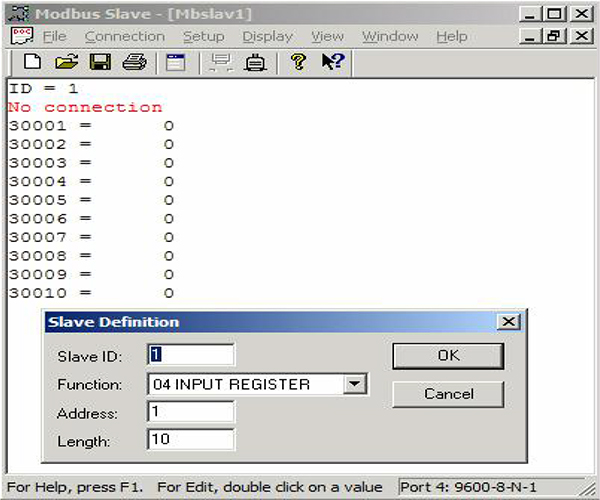Screen dimensions: 600x500
Task: Click the Port 4: 9600-8-N-1 status entry
Action: coord(468,487)
